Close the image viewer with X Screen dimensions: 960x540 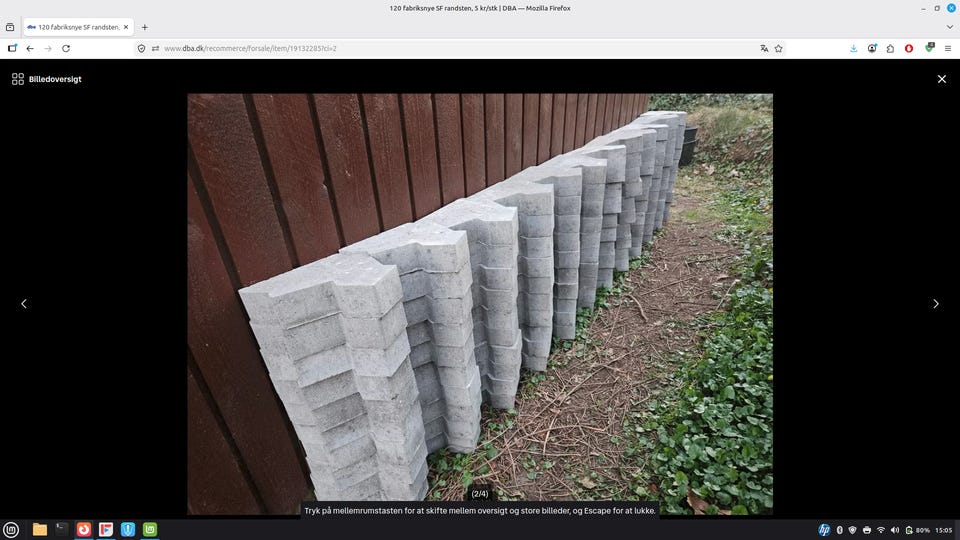click(942, 79)
